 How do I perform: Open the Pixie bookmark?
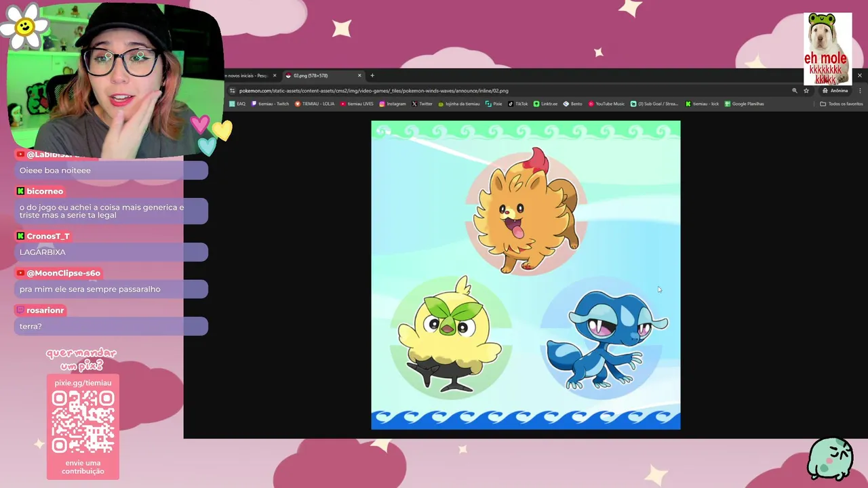tap(494, 104)
